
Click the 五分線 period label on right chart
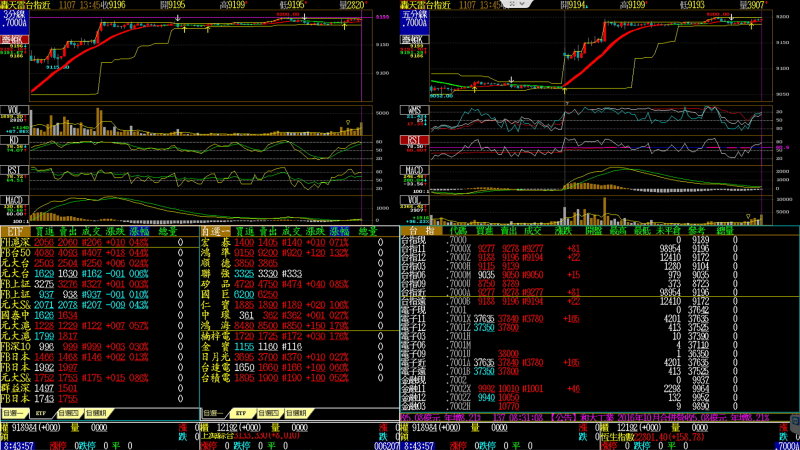pyautogui.click(x=414, y=17)
